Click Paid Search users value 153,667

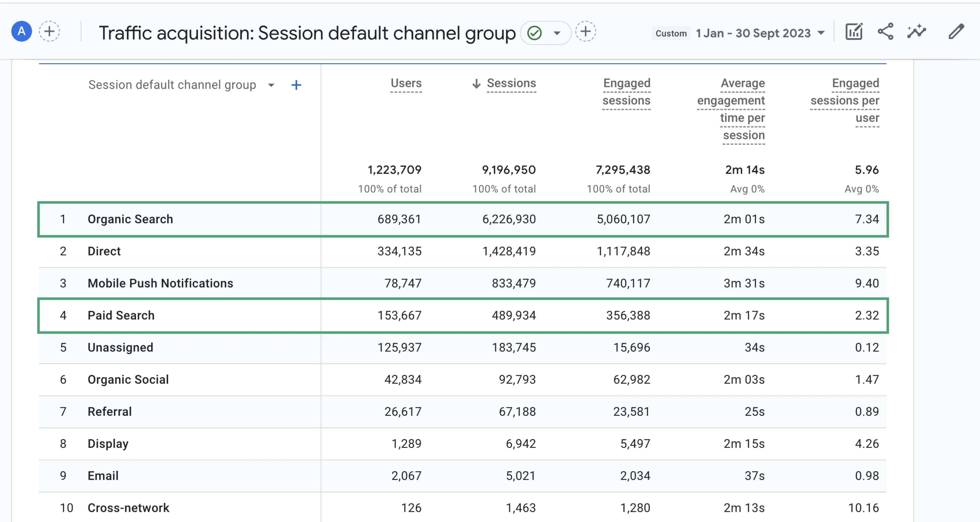400,315
